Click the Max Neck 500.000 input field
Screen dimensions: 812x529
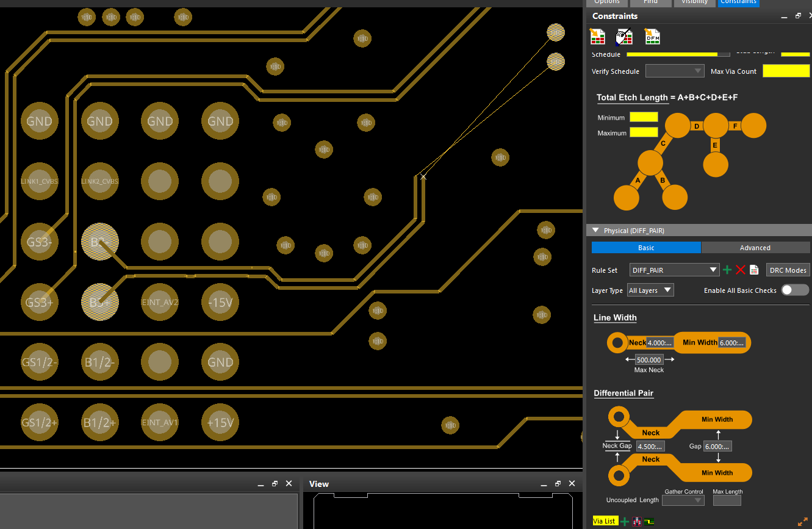[x=649, y=360]
